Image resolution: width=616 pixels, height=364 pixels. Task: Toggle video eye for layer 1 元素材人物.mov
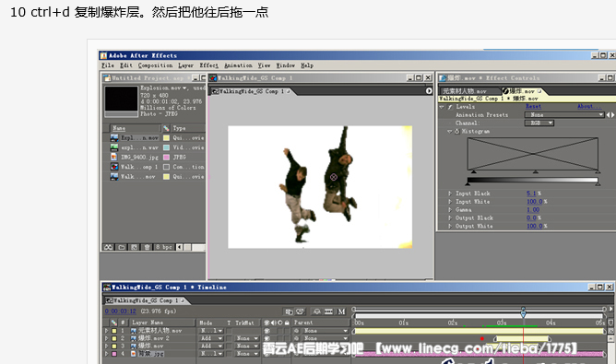[x=267, y=331]
